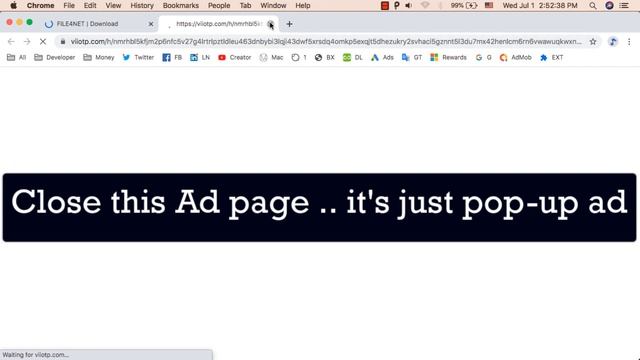The height and width of the screenshot is (360, 640).
Task: Open a new tab with plus button
Action: [289, 24]
